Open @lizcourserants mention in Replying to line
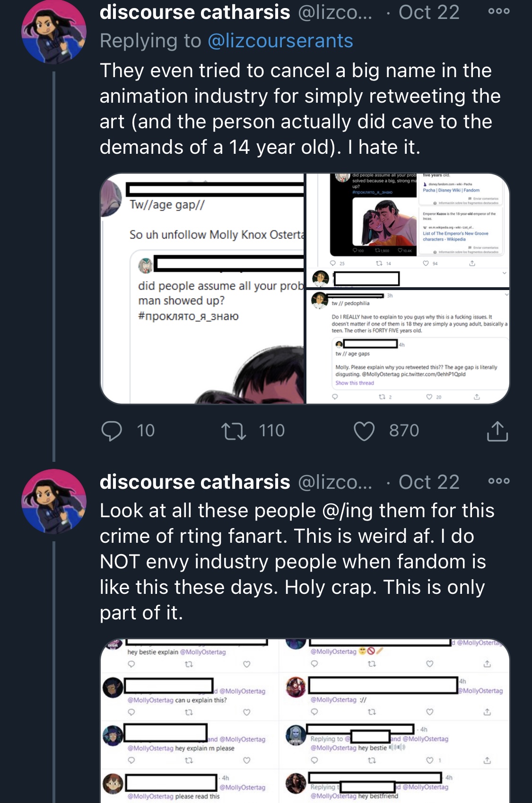 (x=280, y=41)
